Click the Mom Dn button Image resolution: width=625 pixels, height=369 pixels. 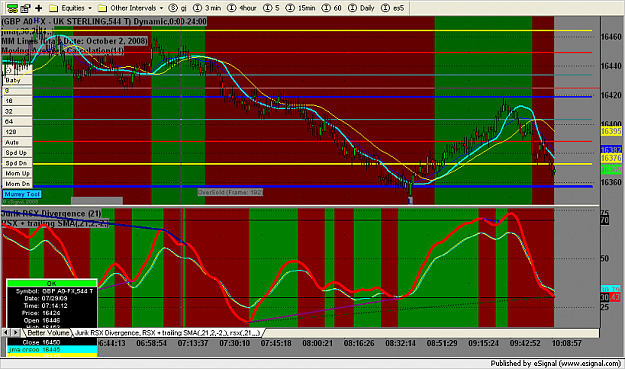18,184
